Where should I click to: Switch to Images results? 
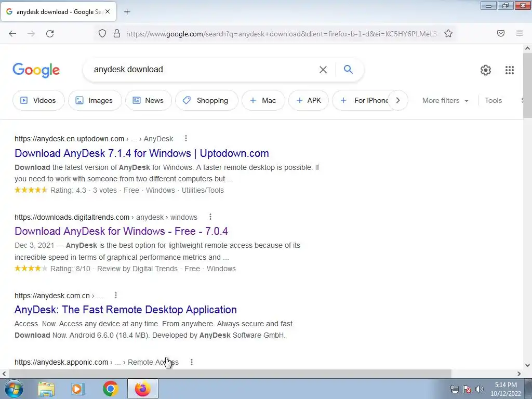tap(95, 100)
